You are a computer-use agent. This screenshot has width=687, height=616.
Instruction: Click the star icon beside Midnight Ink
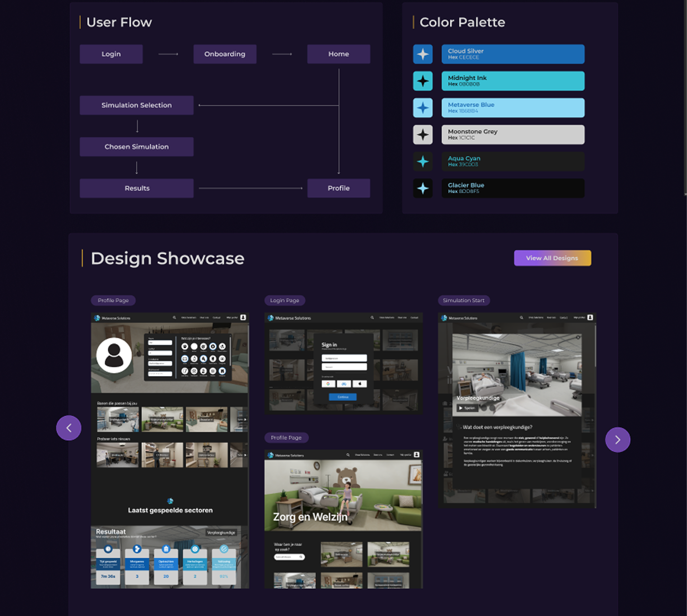coord(423,81)
